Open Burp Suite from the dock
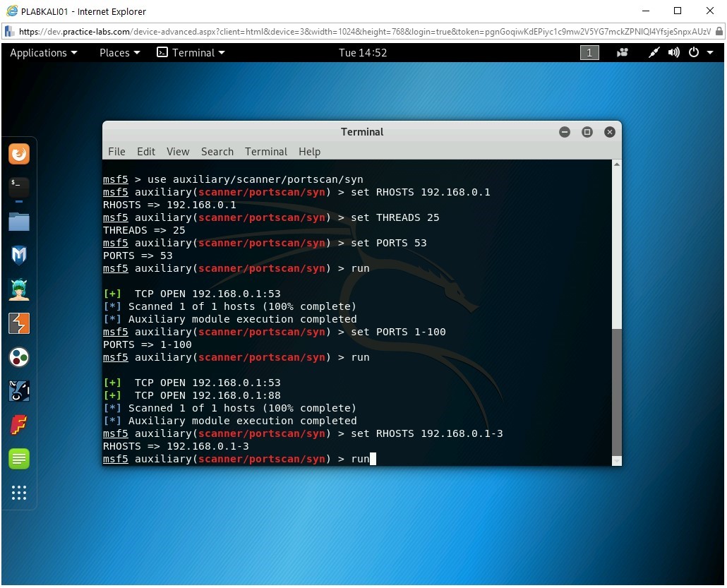This screenshot has width=727, height=588. click(19, 323)
